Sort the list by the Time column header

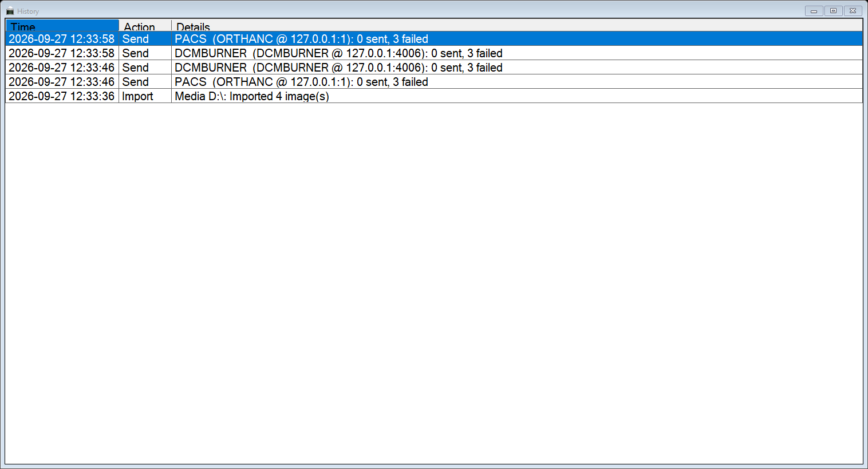pos(62,26)
